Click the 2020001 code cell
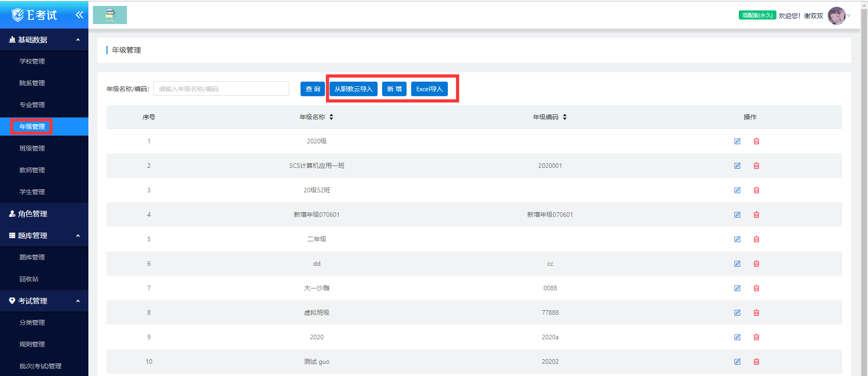 550,166
